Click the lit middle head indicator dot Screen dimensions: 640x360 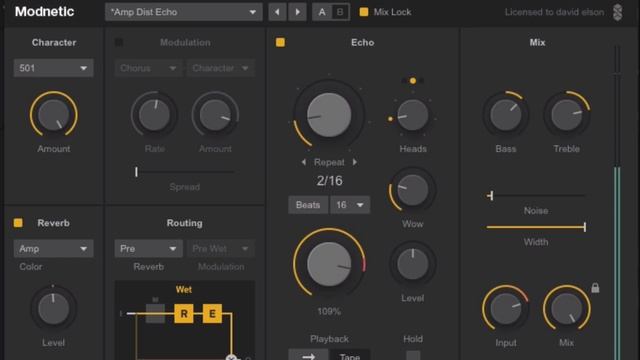[413, 81]
